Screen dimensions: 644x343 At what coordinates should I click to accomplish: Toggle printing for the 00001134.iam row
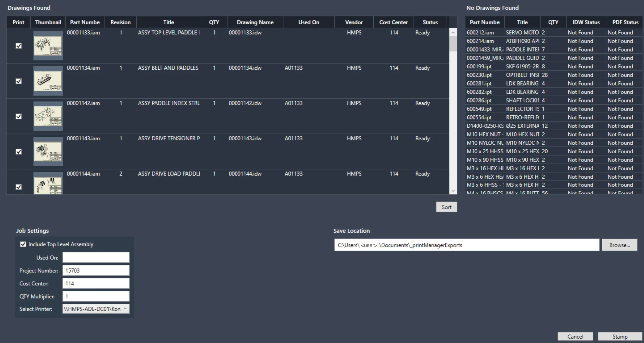19,81
